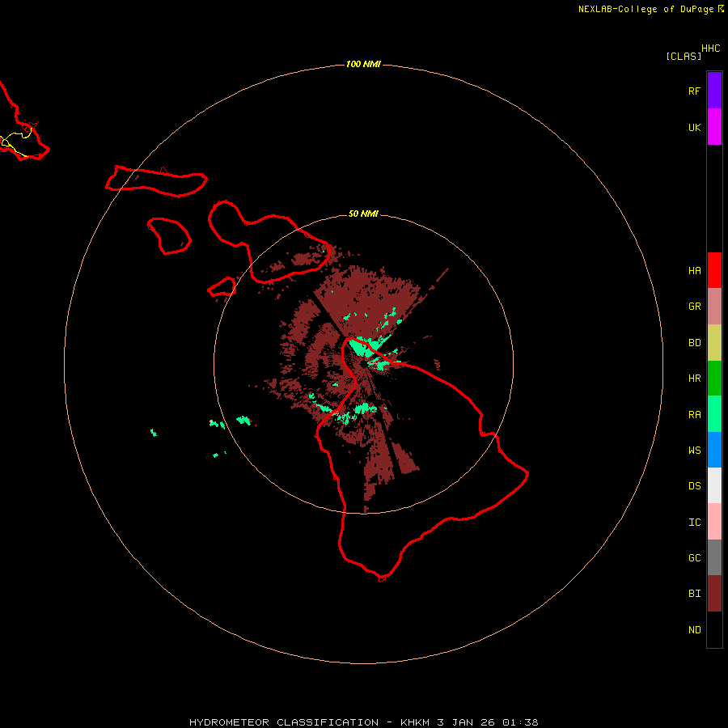This screenshot has height=728, width=728.
Task: Click the IC legend label
Action: [694, 523]
